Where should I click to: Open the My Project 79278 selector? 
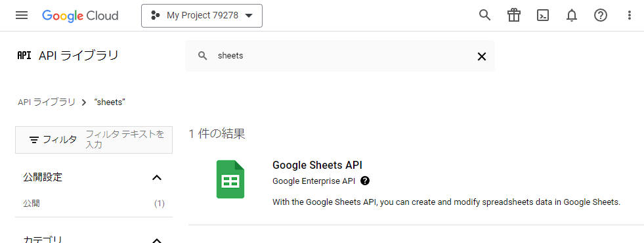(202, 16)
